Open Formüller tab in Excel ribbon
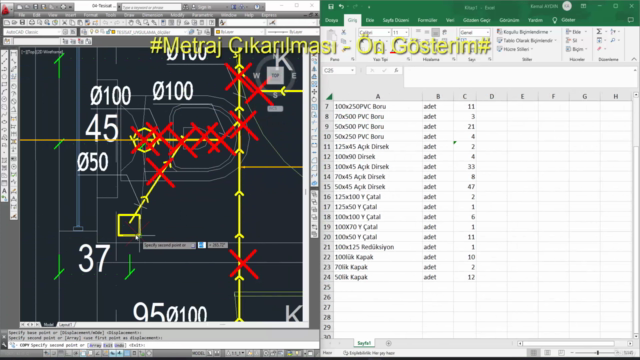The width and height of the screenshot is (640, 360). [427, 20]
